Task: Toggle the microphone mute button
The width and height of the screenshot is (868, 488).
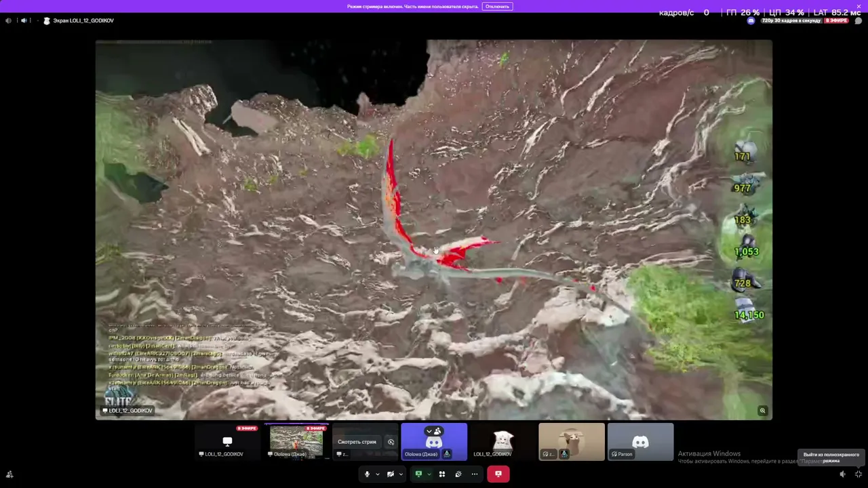Action: [367, 474]
